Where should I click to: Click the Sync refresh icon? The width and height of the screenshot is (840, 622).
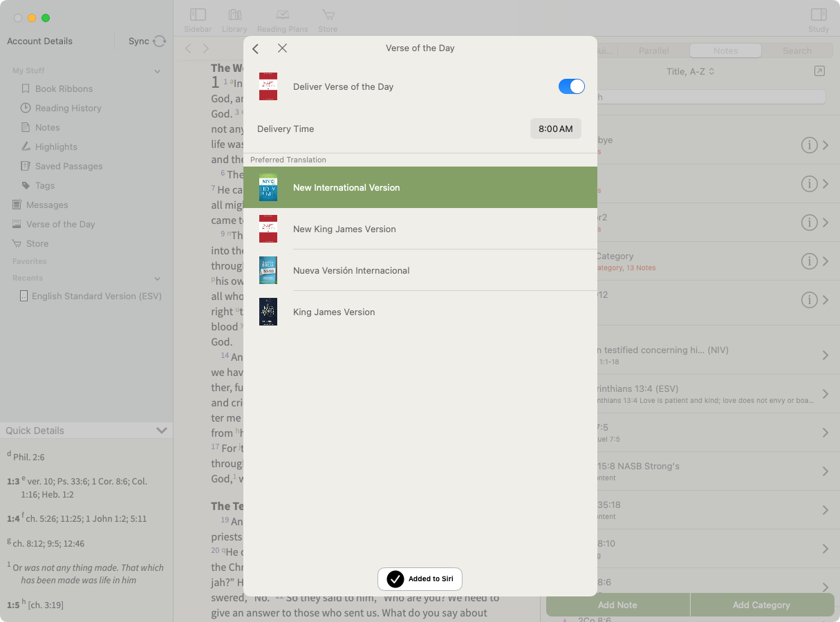pos(160,41)
